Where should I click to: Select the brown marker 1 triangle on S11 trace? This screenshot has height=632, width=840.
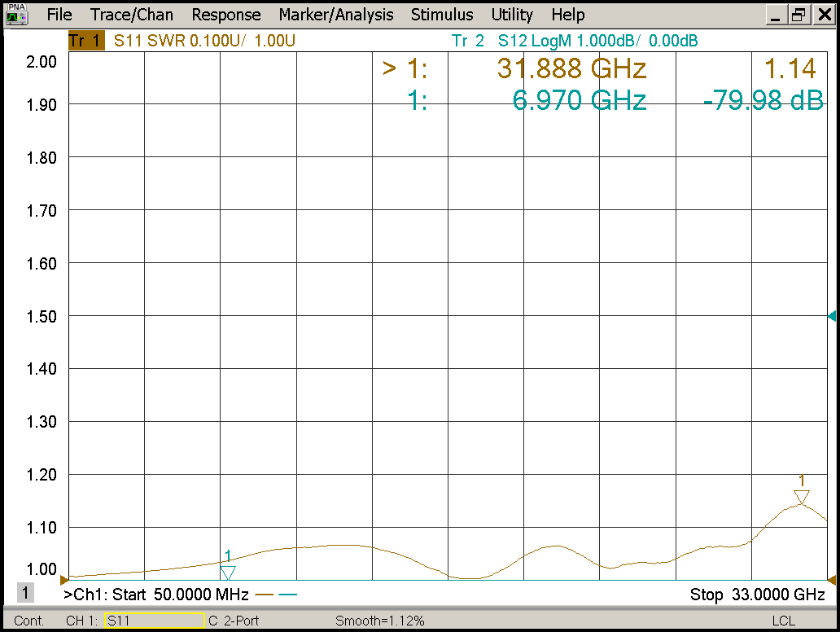[x=801, y=497]
